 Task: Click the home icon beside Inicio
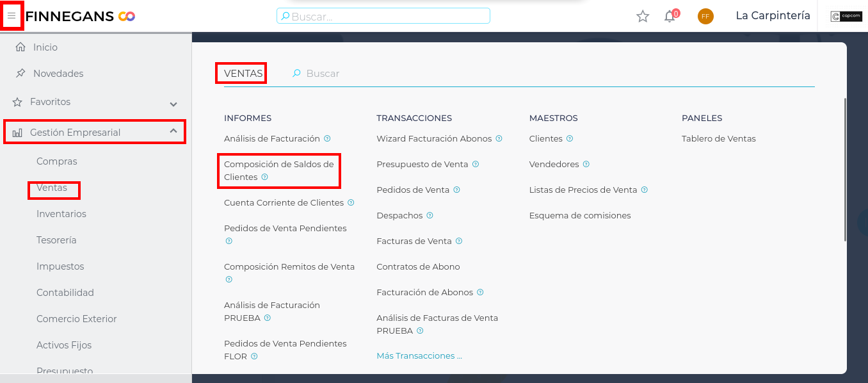click(x=20, y=47)
